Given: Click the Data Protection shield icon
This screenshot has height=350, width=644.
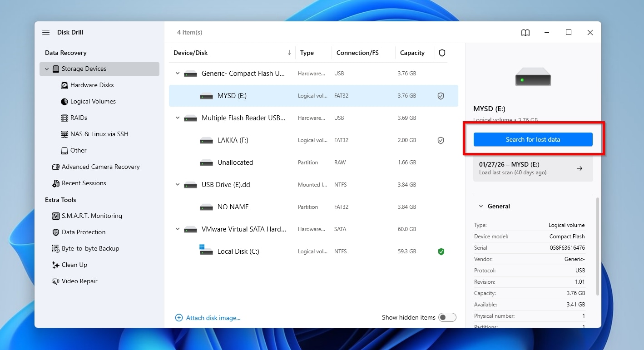Looking at the screenshot, I should tap(56, 232).
